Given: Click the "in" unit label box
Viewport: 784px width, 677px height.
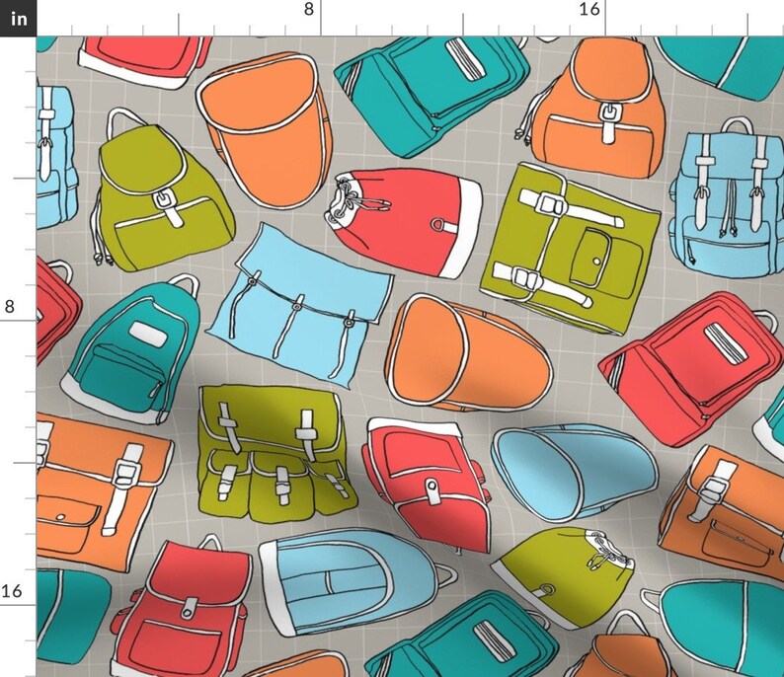Looking at the screenshot, I should pyautogui.click(x=18, y=18).
